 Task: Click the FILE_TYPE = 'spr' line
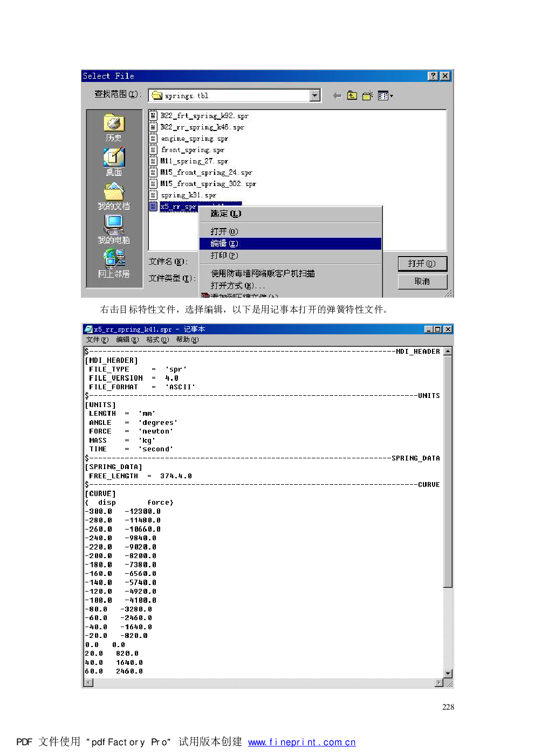coord(138,369)
